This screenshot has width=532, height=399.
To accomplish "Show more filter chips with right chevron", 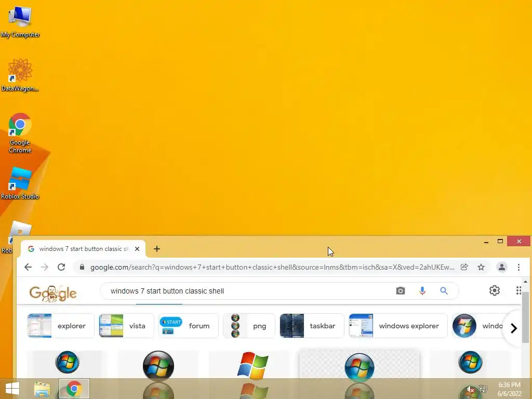I will point(514,328).
